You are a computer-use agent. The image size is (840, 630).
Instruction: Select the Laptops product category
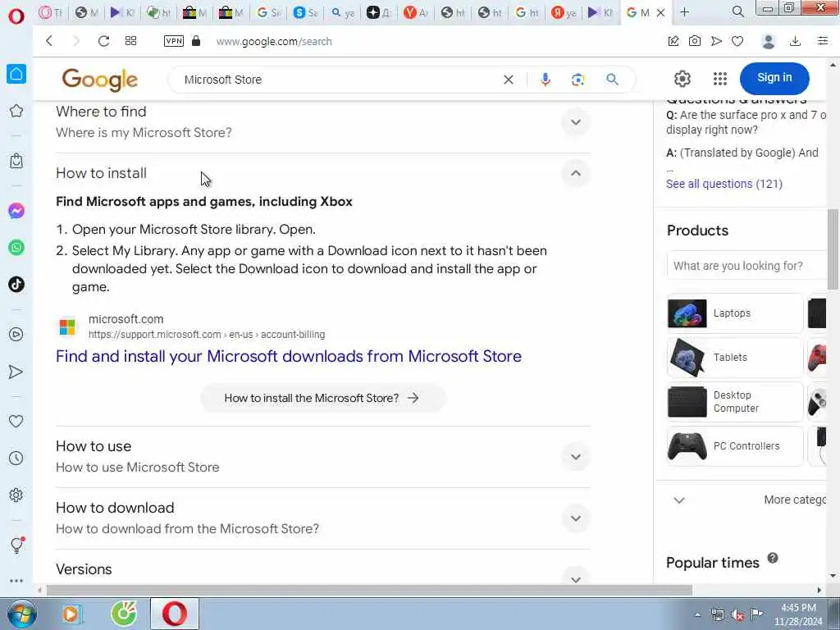[735, 313]
